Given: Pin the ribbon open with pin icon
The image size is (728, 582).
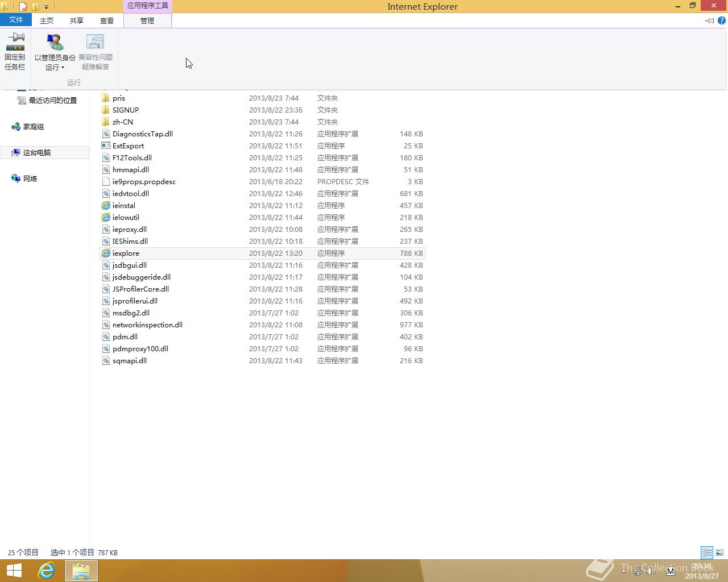Looking at the screenshot, I should 710,20.
